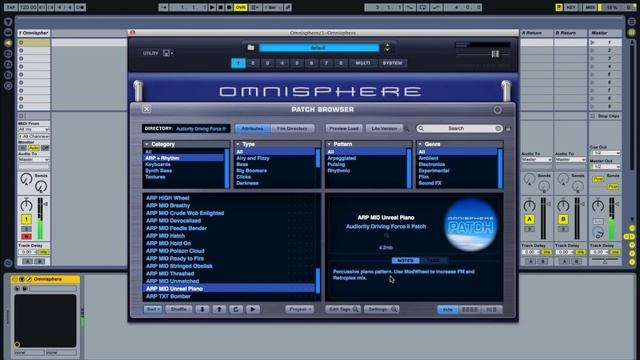
Task: Select patch ARP MID Stringed Obelisk
Action: pyautogui.click(x=179, y=266)
